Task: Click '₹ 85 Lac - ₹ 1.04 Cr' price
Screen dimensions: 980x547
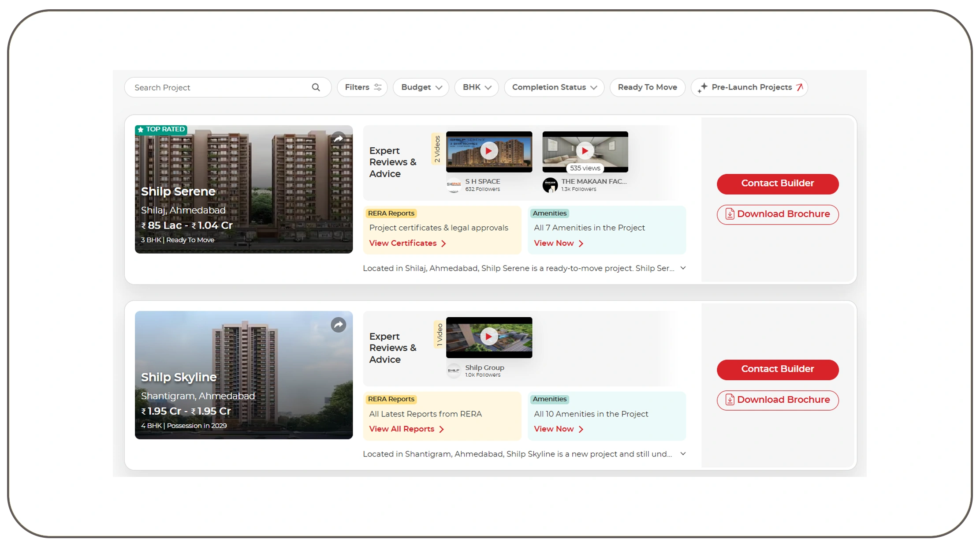Action: (186, 225)
